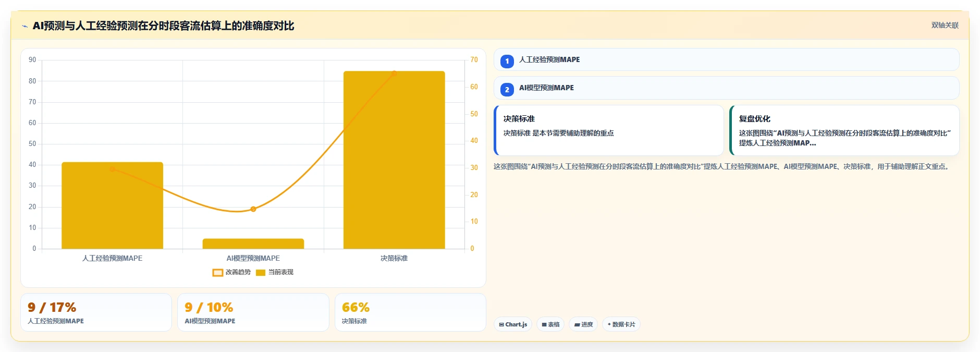Open the 决策标准 info card
Screen dimensions: 980x352
609,130
